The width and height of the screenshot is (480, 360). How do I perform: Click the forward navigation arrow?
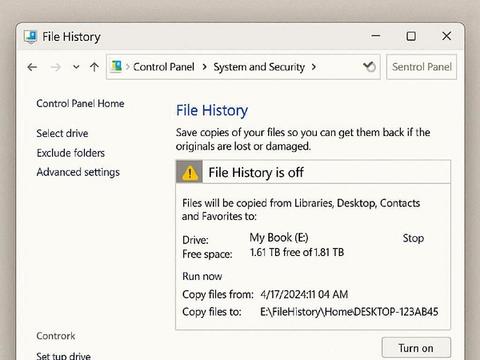click(55, 67)
